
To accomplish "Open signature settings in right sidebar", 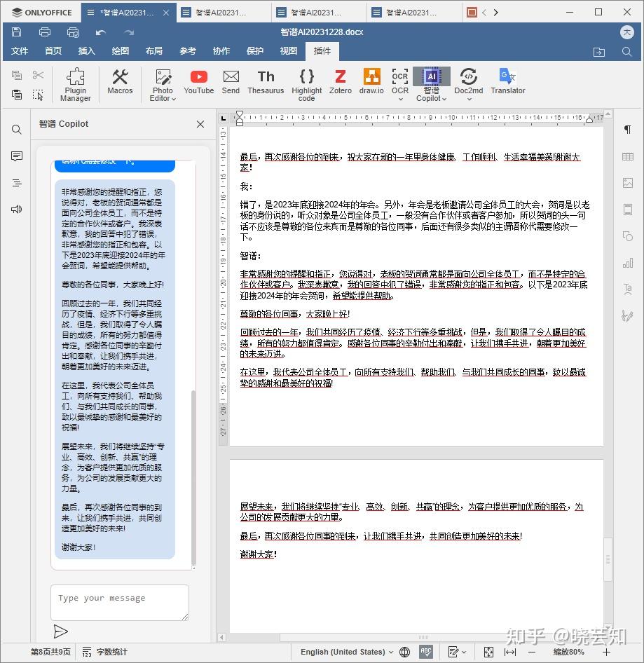I will pos(628,316).
